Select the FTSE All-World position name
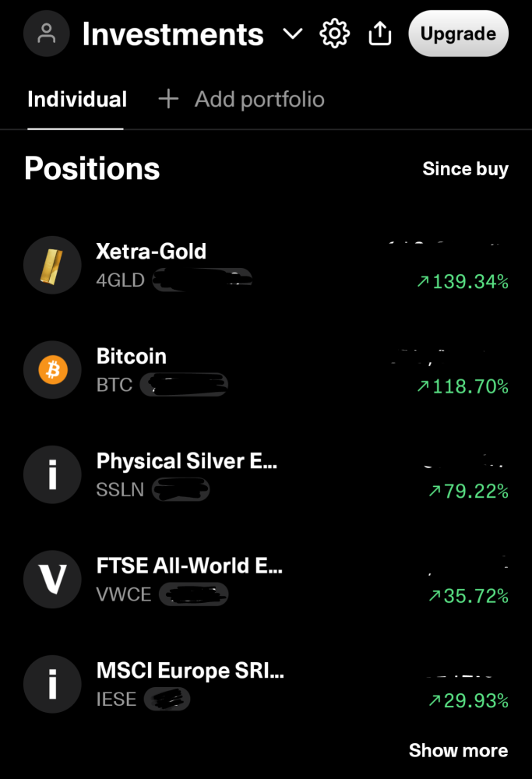The image size is (532, 779). pos(189,566)
